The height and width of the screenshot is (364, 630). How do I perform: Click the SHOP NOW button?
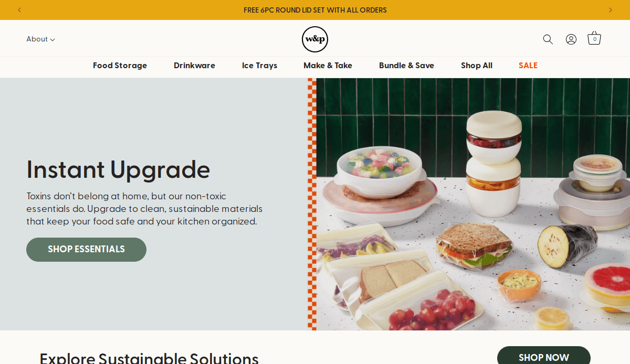(544, 356)
